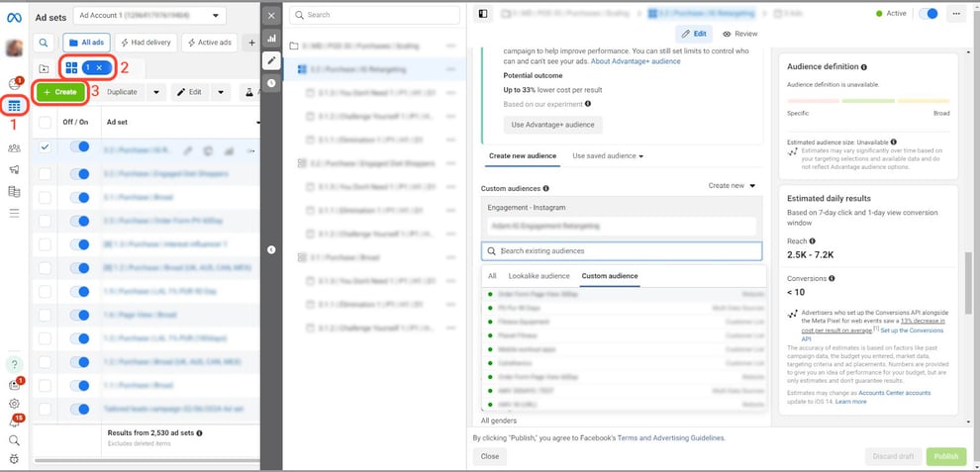
Task: Tick the select-all checkbox in table header
Action: (x=45, y=122)
